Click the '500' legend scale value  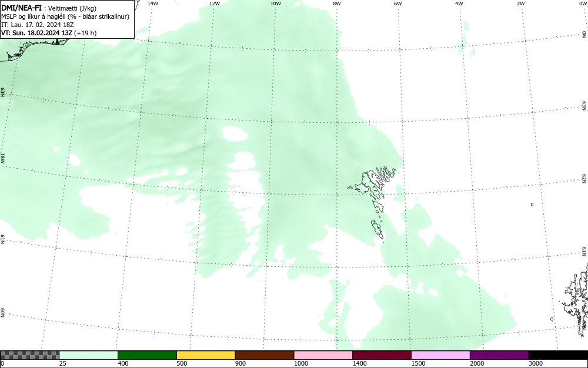[182, 363]
